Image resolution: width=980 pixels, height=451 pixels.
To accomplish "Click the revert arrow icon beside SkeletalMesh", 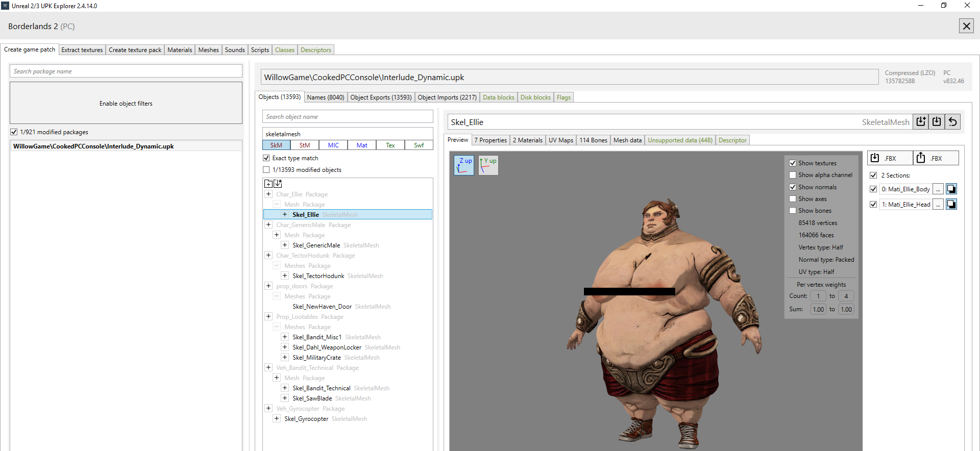I will point(952,122).
